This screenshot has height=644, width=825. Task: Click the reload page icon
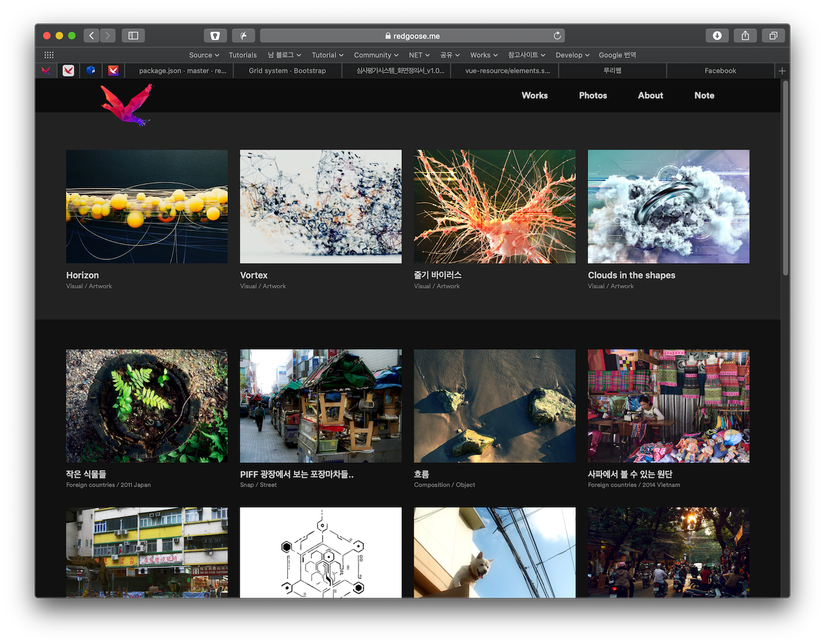(557, 36)
